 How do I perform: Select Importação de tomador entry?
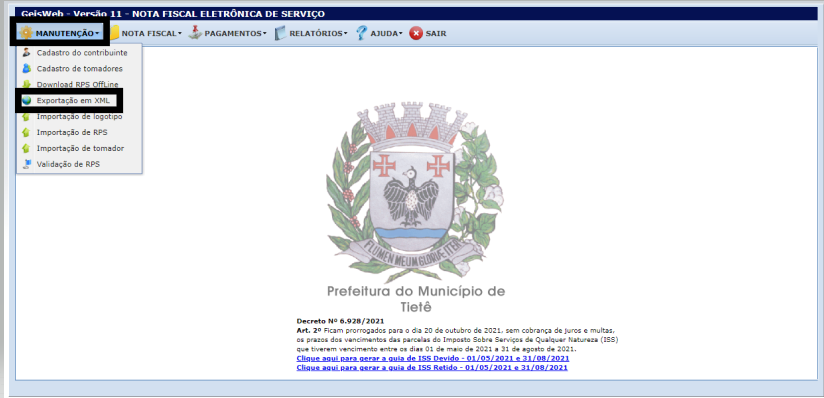(x=79, y=148)
